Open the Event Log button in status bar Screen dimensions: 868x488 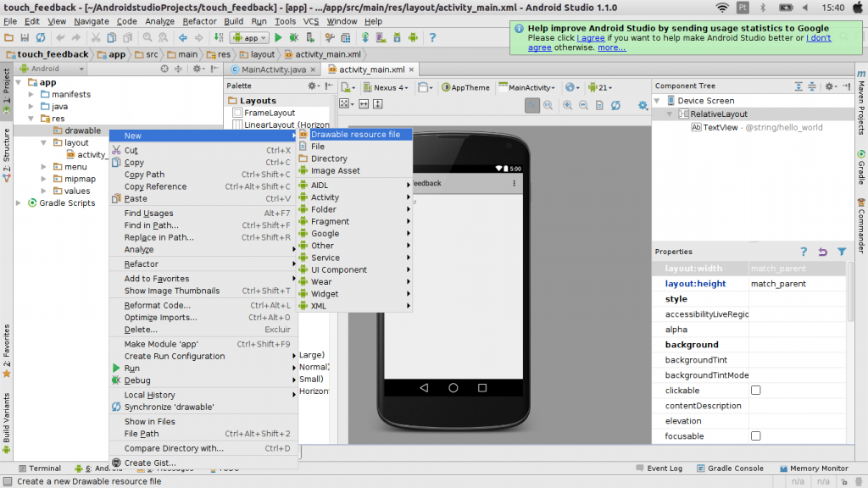(664, 469)
